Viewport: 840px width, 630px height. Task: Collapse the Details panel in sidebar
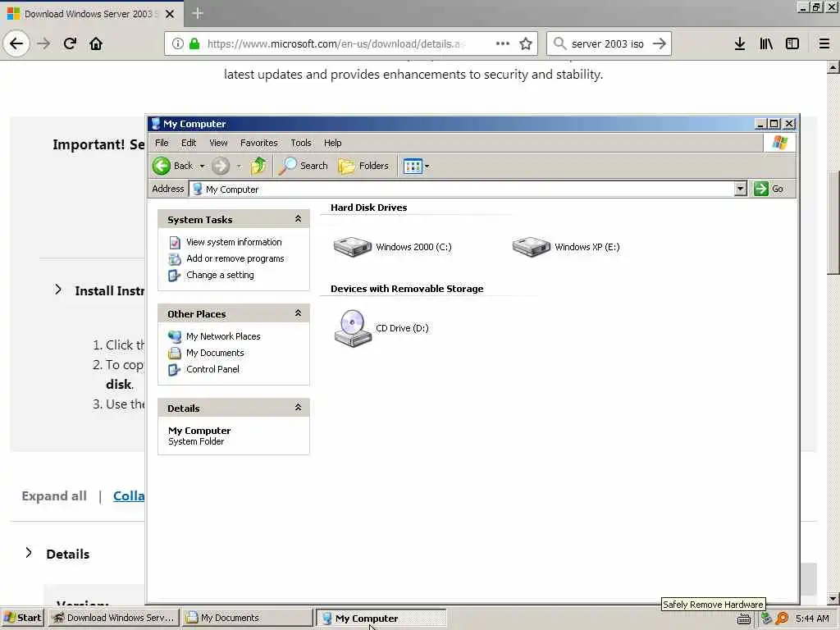(298, 408)
